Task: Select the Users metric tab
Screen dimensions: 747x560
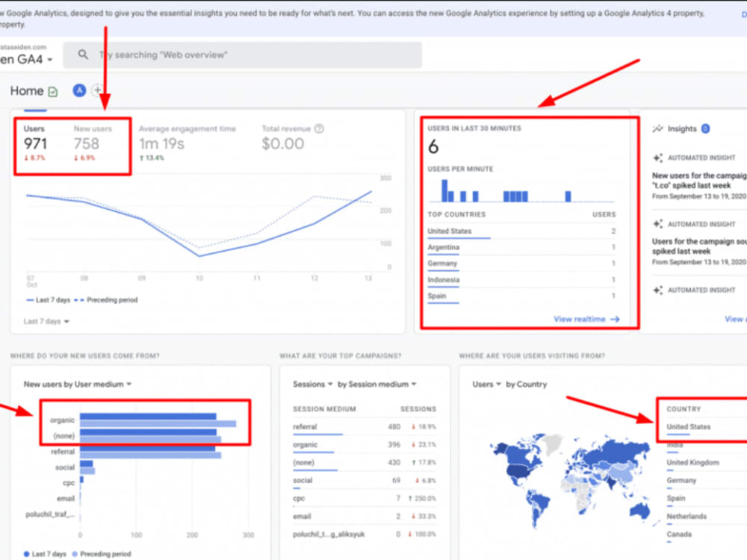Action: (35, 143)
